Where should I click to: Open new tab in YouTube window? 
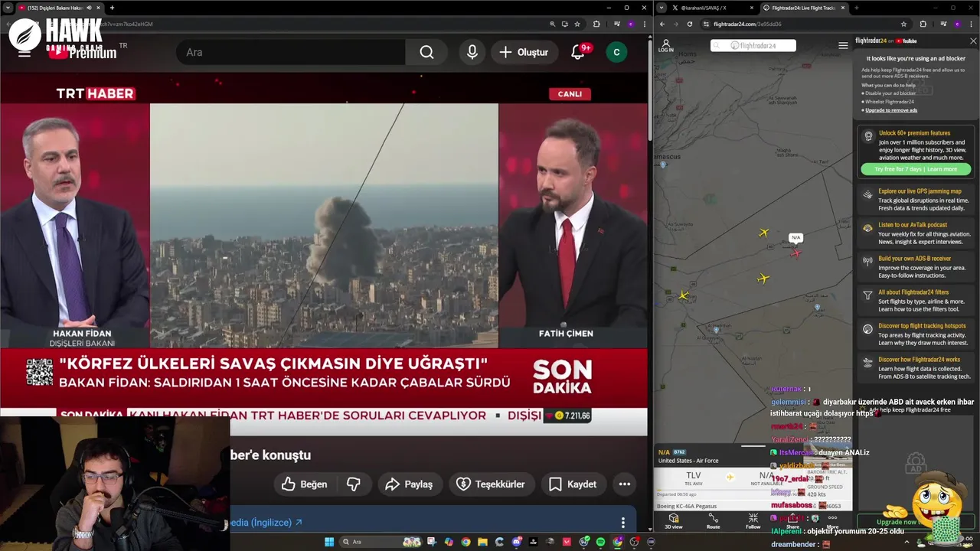pos(112,8)
